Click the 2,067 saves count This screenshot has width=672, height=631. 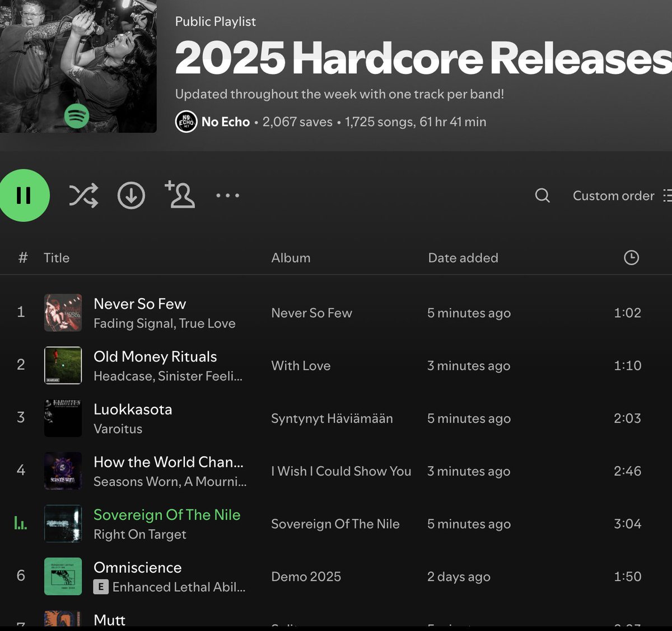pos(297,122)
